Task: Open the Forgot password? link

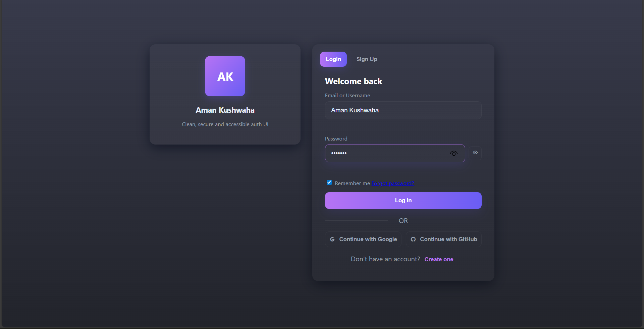Action: click(x=392, y=183)
